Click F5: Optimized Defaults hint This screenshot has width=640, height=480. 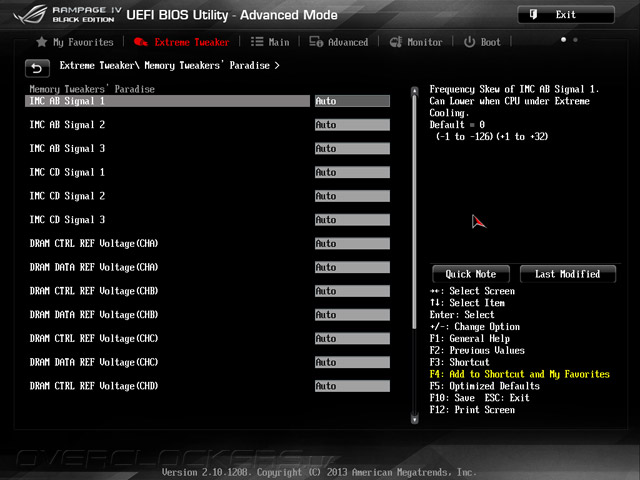click(x=484, y=386)
